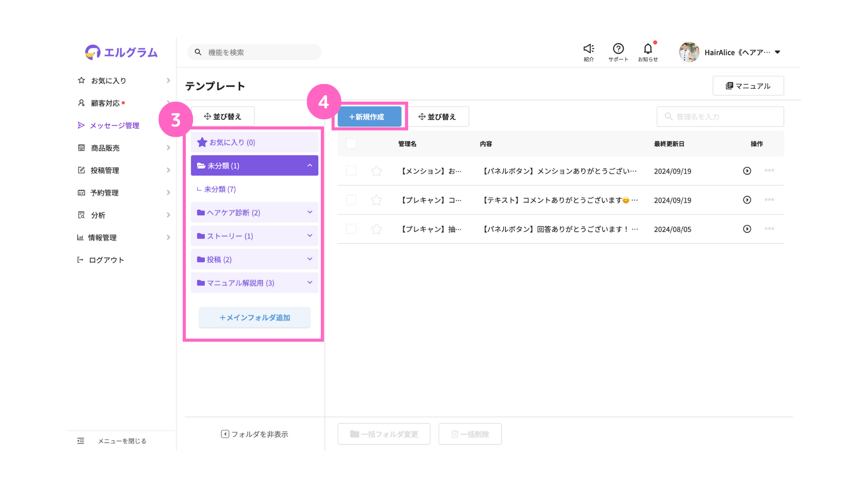Click the +新規作成 button
868x488 pixels.
coord(369,117)
